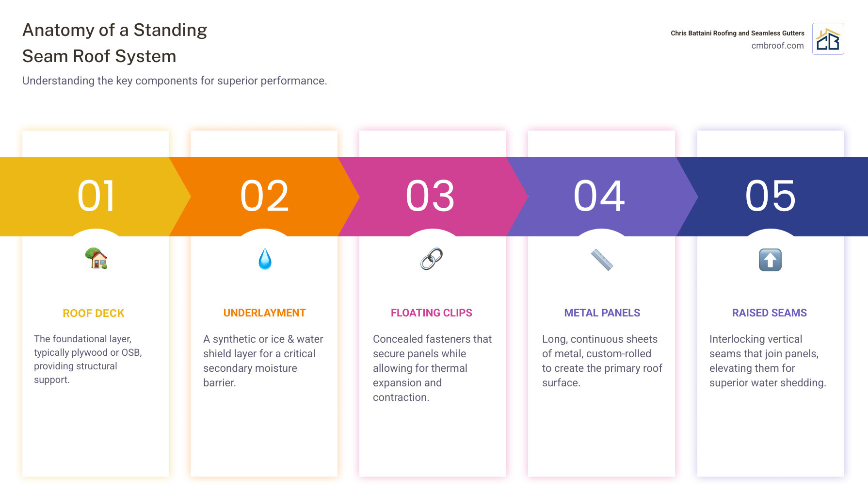Viewport: 868px width, 497px height.
Task: Select the purple 04 arrow segment
Action: 599,197
